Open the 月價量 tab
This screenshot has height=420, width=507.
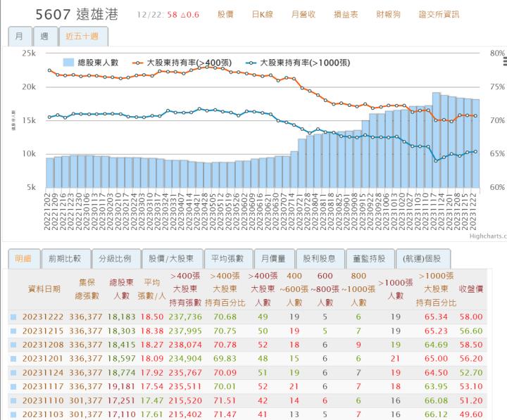click(x=274, y=258)
